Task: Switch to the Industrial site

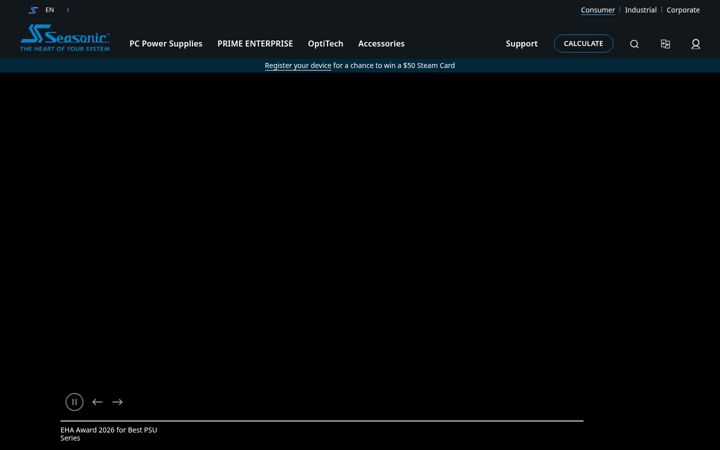Action: click(641, 10)
